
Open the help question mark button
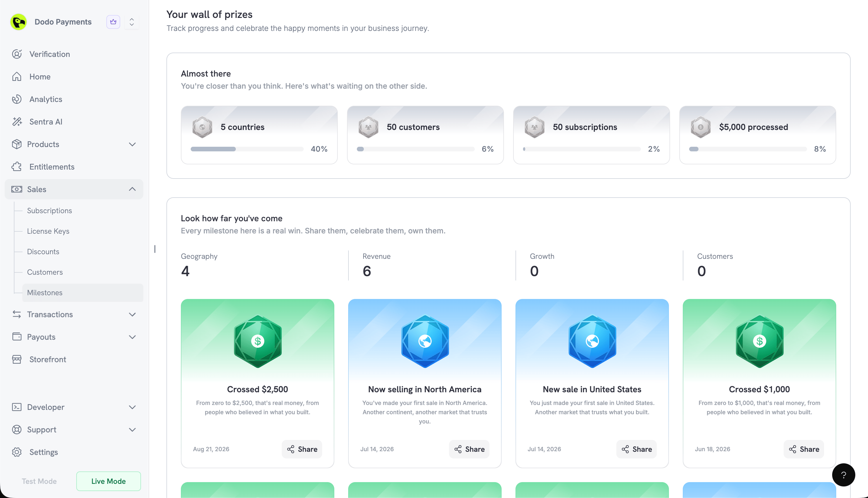843,475
